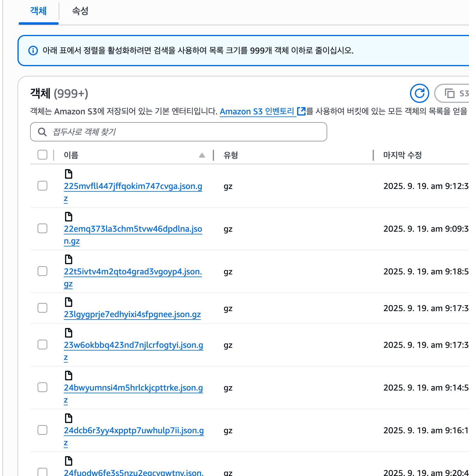Image resolution: width=469 pixels, height=476 pixels.
Task: Open object 225mvfll447jffqokim747cvga.json.gz
Action: tap(133, 186)
